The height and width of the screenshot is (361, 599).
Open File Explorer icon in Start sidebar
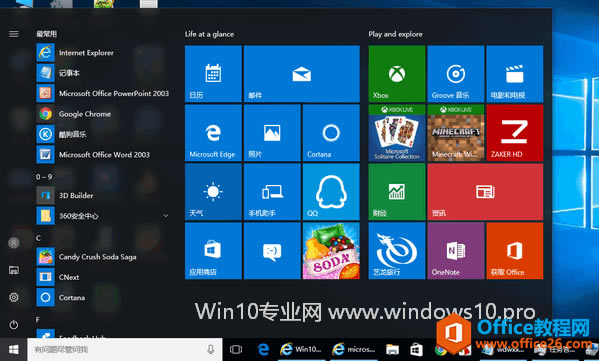[14, 270]
